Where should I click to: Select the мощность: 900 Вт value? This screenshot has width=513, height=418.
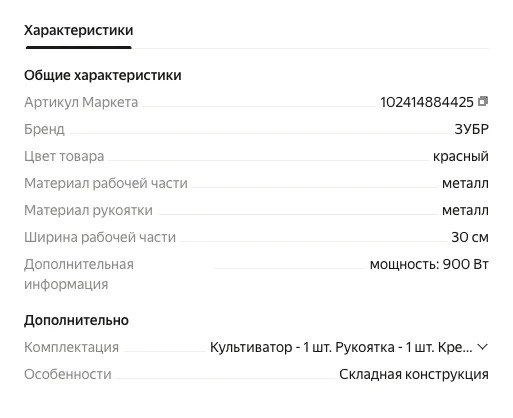(429, 264)
